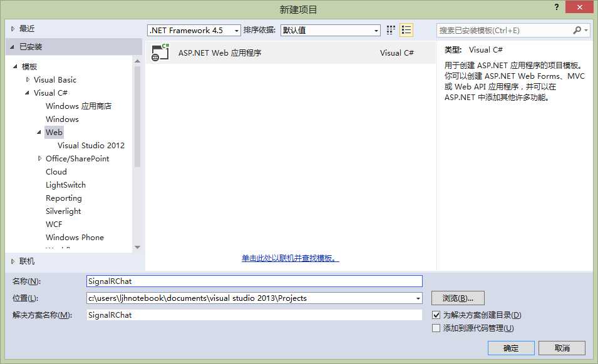This screenshot has width=598, height=364.
Task: Click the Installed heading text
Action: pyautogui.click(x=31, y=47)
